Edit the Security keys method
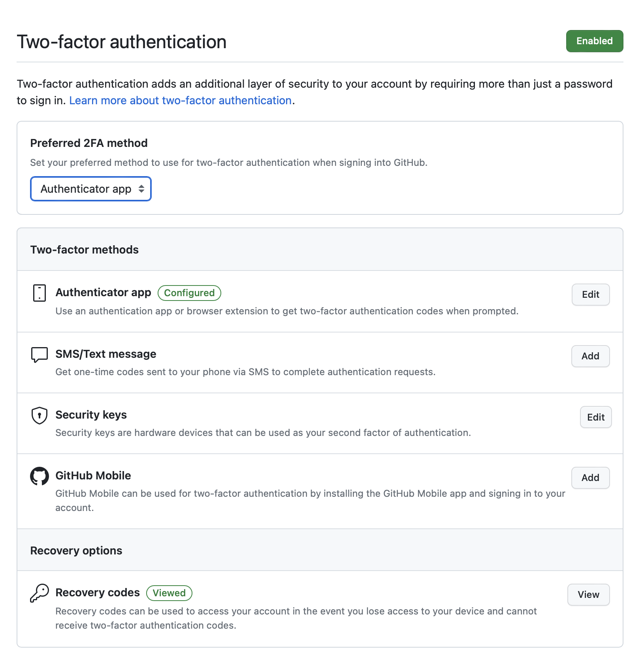This screenshot has height=665, width=644. [x=596, y=417]
